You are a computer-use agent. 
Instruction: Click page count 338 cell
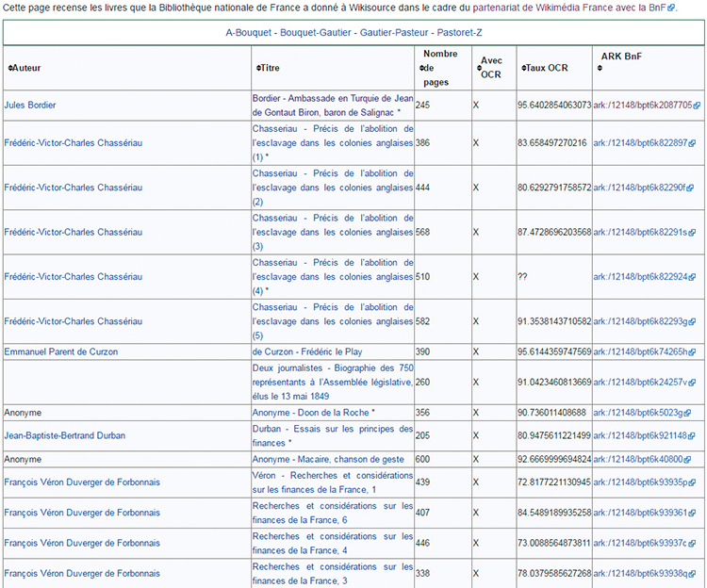(443, 574)
